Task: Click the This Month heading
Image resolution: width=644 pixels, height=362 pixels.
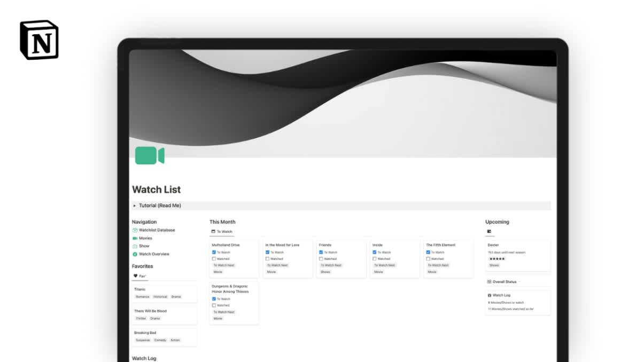Action: pos(222,222)
